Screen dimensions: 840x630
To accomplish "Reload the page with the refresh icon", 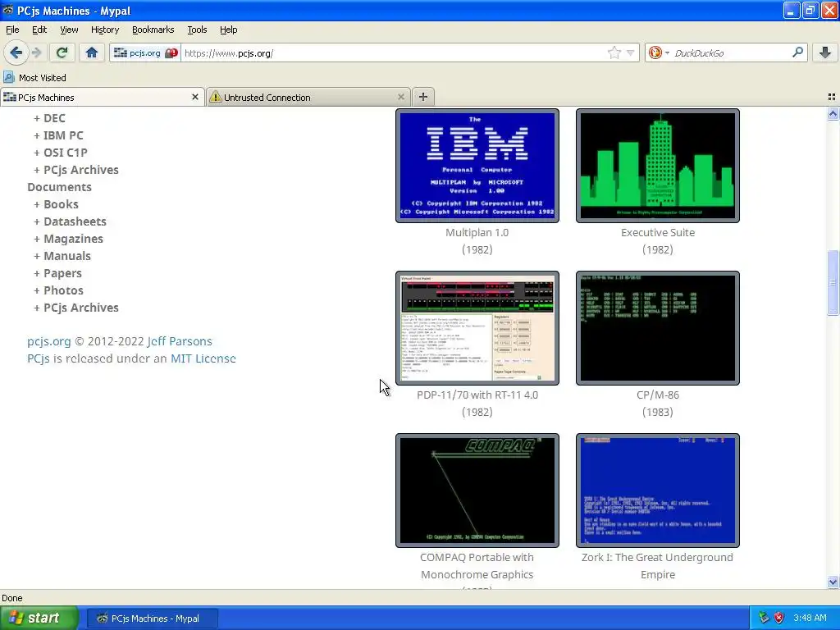I will click(62, 52).
